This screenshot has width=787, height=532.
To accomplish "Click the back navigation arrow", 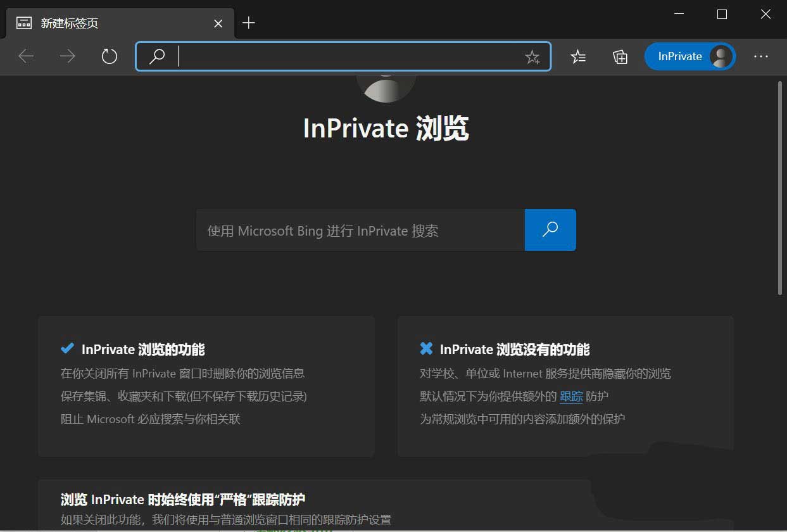I will pos(26,56).
